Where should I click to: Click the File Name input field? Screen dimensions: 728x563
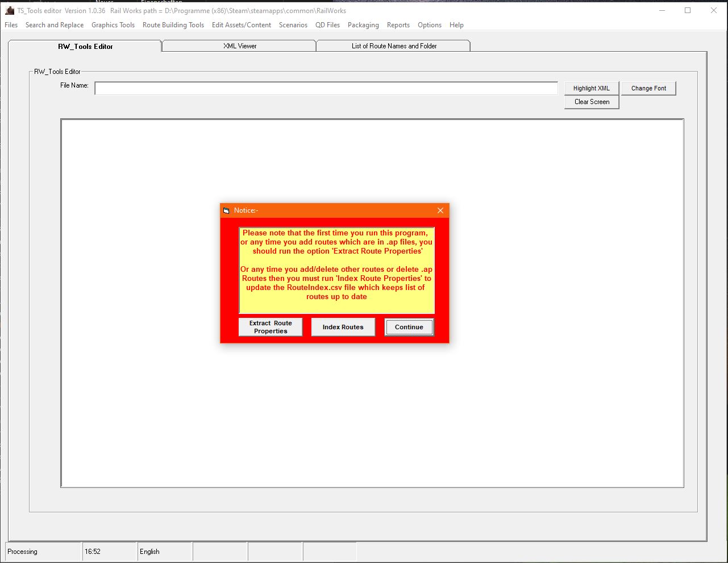[326, 88]
